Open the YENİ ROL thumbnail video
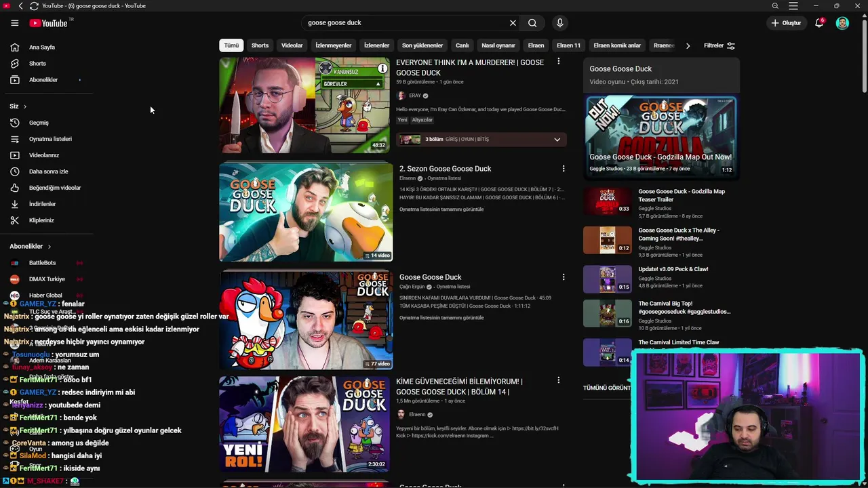Image resolution: width=868 pixels, height=488 pixels. coord(304,424)
